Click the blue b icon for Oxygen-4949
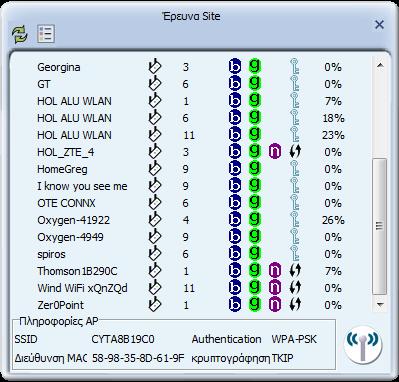The height and width of the screenshot is (382, 399). [235, 237]
